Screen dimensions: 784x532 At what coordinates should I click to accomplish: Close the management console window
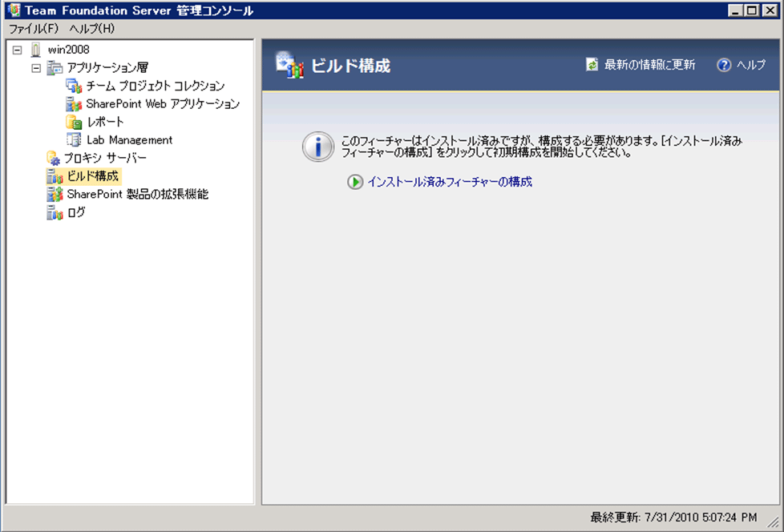(x=770, y=10)
